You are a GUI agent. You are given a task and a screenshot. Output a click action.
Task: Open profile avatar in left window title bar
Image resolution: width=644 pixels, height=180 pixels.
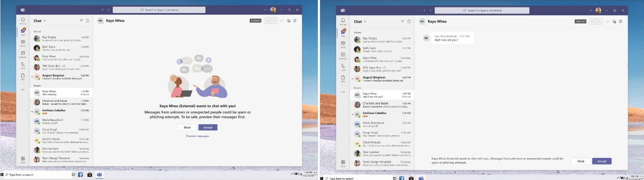[x=273, y=9]
